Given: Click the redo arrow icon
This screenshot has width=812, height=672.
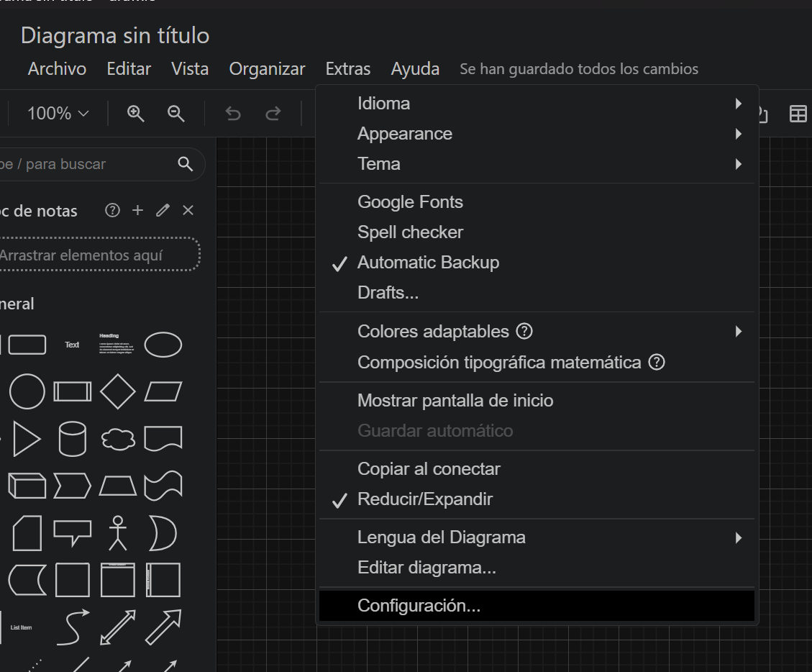Looking at the screenshot, I should [x=273, y=113].
